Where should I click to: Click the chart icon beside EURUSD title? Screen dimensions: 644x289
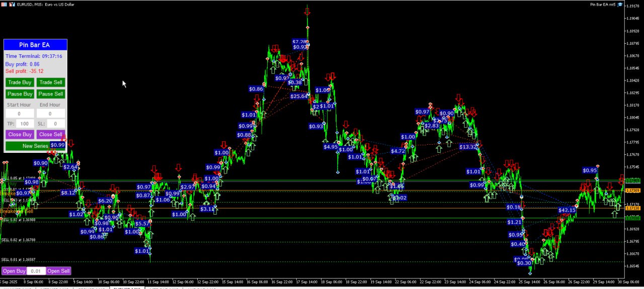pos(13,4)
